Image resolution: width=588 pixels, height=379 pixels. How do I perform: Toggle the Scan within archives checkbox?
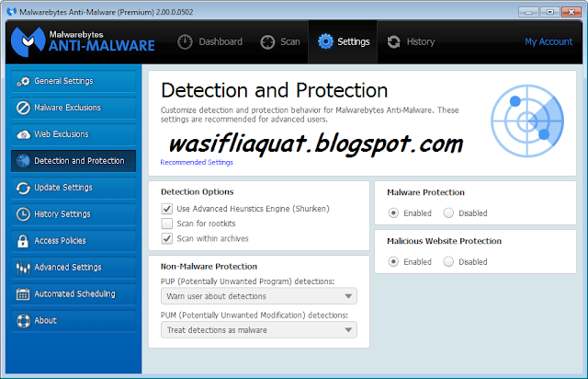click(167, 238)
